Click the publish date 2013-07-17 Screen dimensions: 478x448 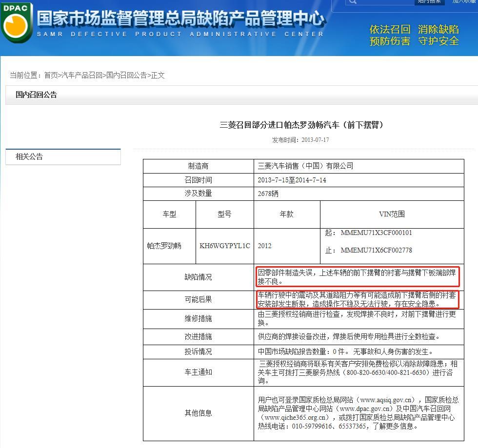(x=315, y=140)
